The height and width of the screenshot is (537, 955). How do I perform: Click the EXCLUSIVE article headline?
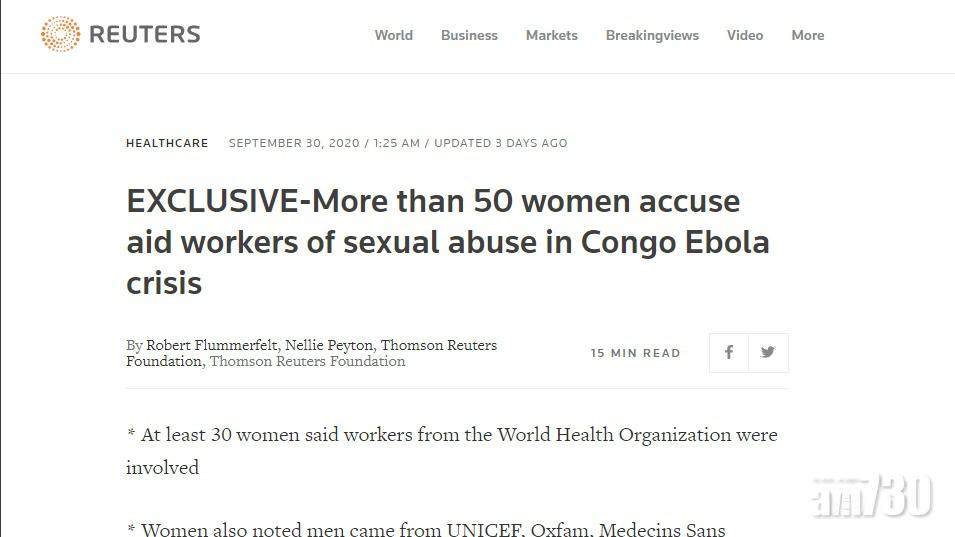click(x=448, y=242)
